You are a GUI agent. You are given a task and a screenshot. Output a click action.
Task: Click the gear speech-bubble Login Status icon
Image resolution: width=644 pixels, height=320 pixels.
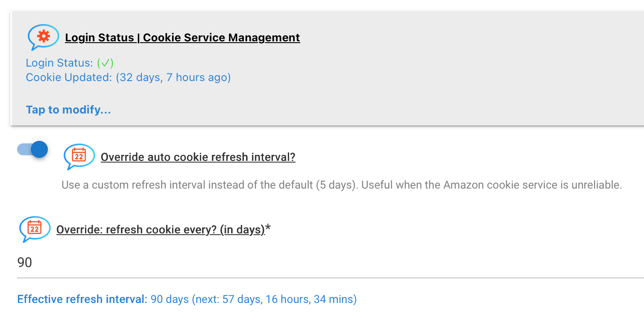43,37
